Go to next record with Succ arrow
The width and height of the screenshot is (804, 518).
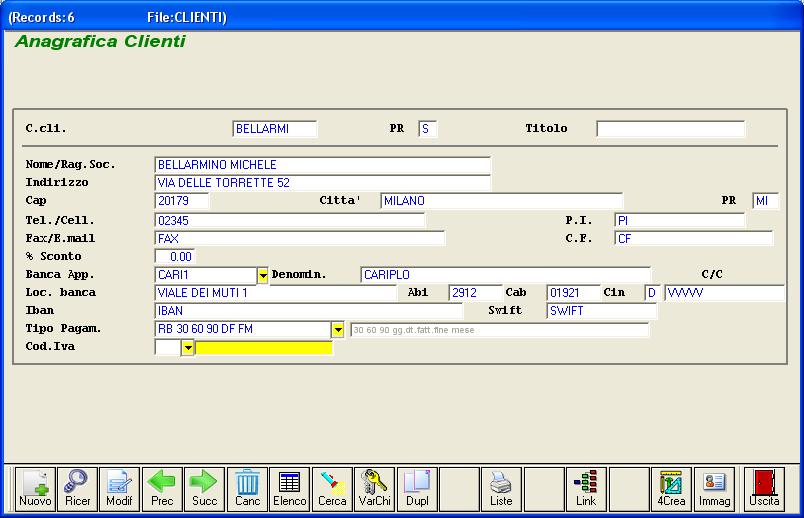tap(205, 489)
